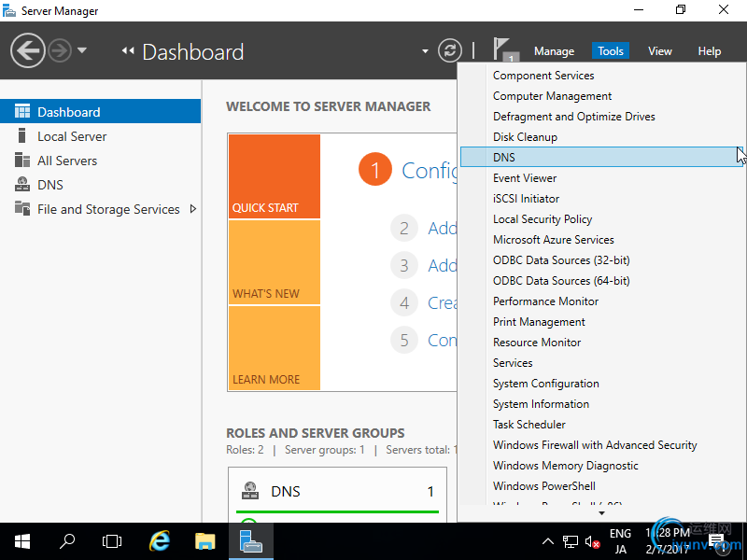747x560 pixels.
Task: Open the Help menu
Action: (709, 51)
